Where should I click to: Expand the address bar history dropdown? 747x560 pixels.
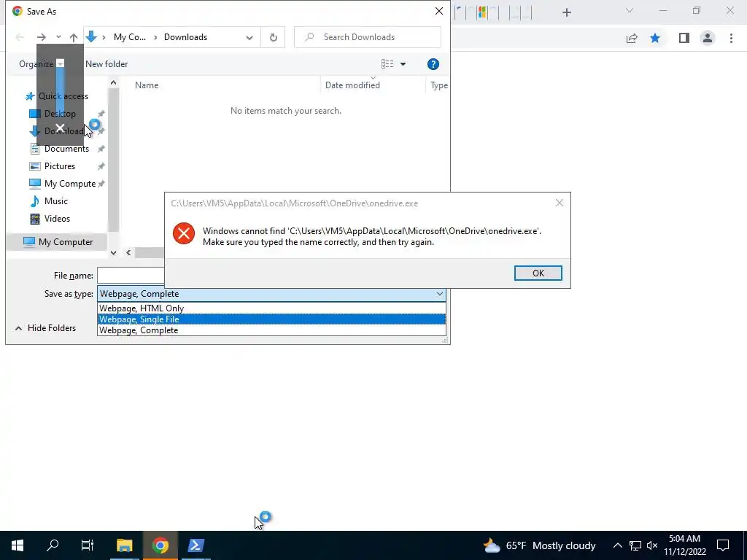coord(249,38)
